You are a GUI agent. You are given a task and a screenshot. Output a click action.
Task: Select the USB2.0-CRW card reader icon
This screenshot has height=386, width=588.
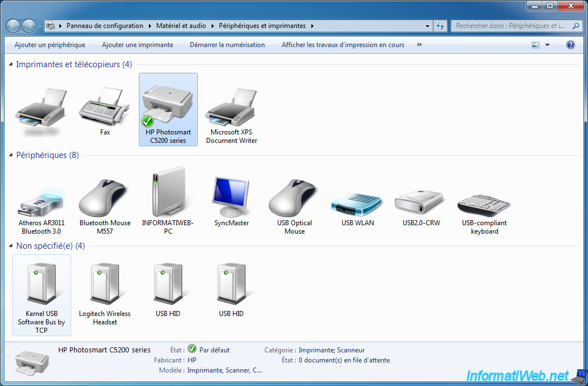click(x=421, y=203)
